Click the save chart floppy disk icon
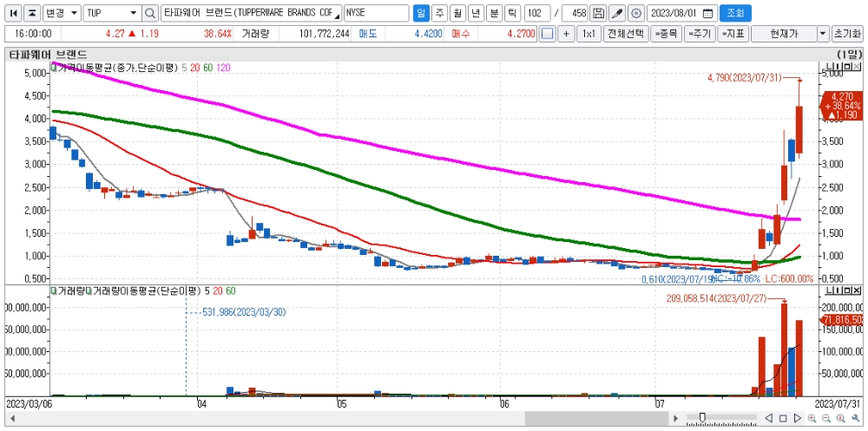 [x=597, y=13]
